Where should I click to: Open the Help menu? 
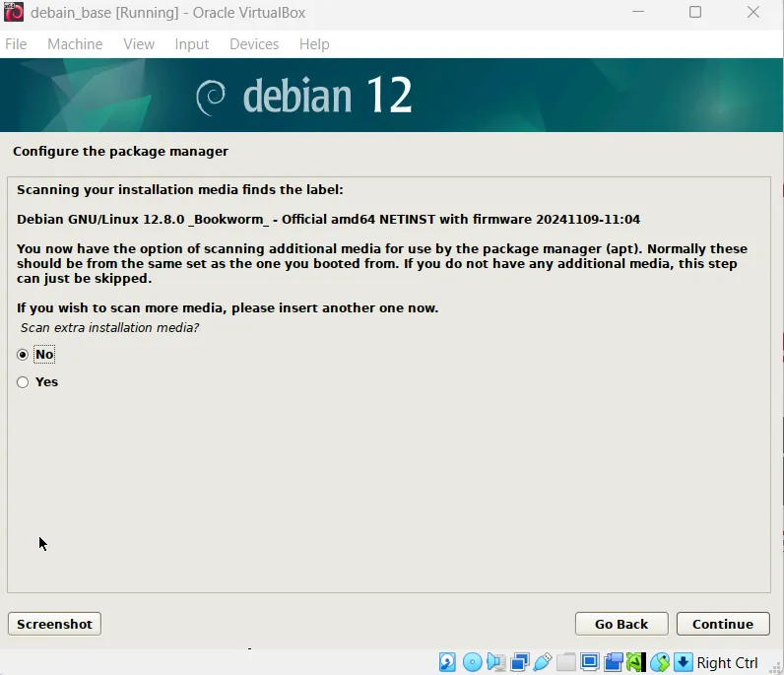[x=314, y=44]
